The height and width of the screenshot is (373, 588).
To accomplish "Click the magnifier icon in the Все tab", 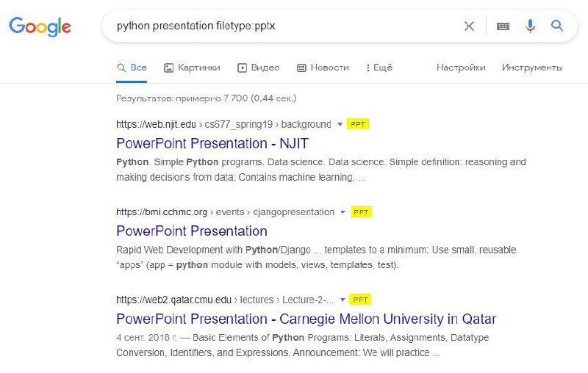I will [121, 68].
